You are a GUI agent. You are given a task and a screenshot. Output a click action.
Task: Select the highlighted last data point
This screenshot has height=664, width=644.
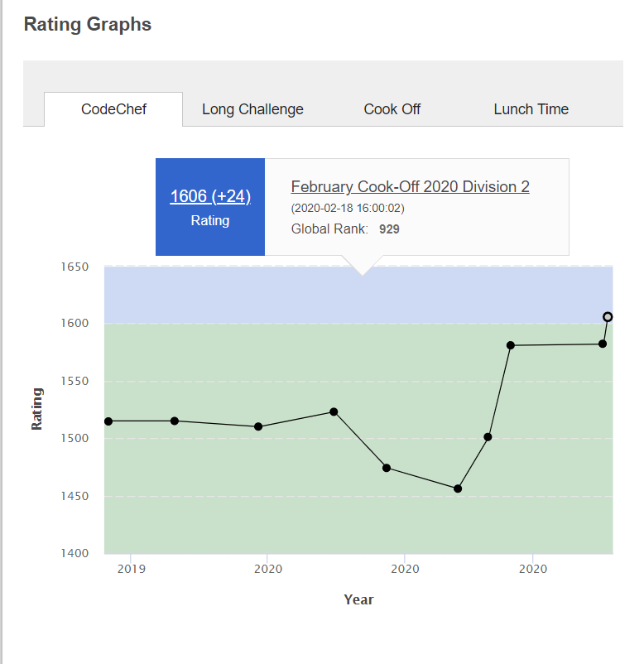pyautogui.click(x=608, y=317)
